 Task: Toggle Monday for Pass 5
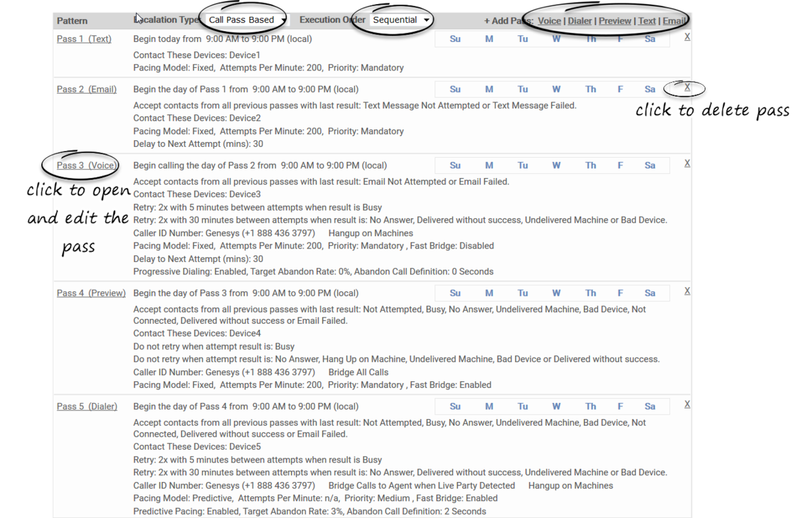(489, 407)
